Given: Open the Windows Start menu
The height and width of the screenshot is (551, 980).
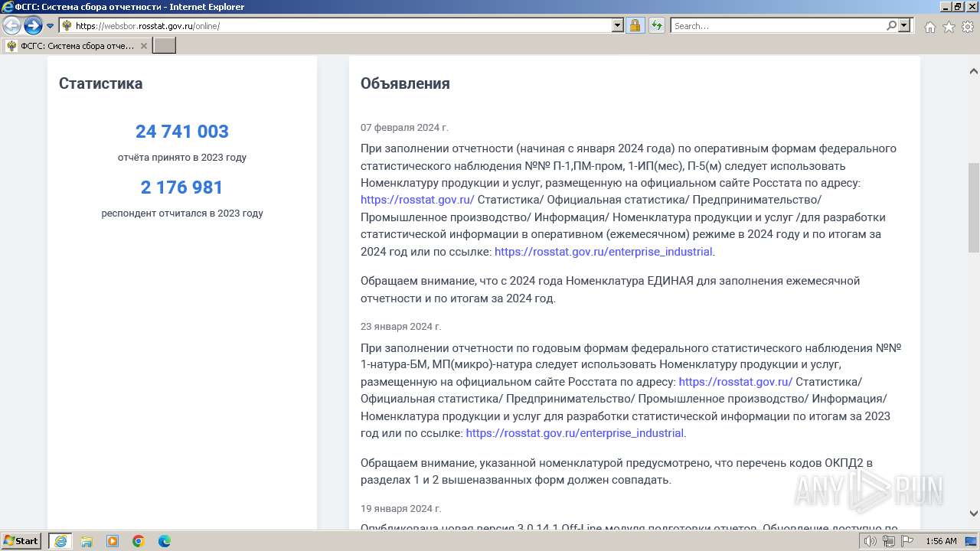Looking at the screenshot, I should click(x=21, y=541).
